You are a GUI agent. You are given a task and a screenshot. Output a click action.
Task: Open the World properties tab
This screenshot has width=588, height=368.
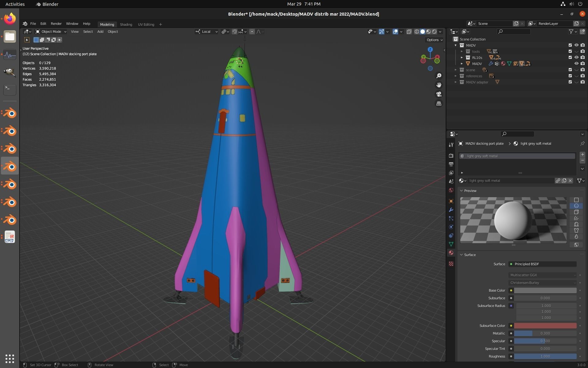point(451,190)
